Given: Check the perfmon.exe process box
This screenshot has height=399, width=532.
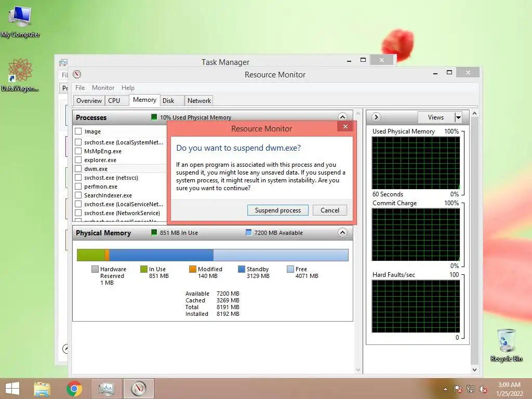Looking at the screenshot, I should pos(78,187).
